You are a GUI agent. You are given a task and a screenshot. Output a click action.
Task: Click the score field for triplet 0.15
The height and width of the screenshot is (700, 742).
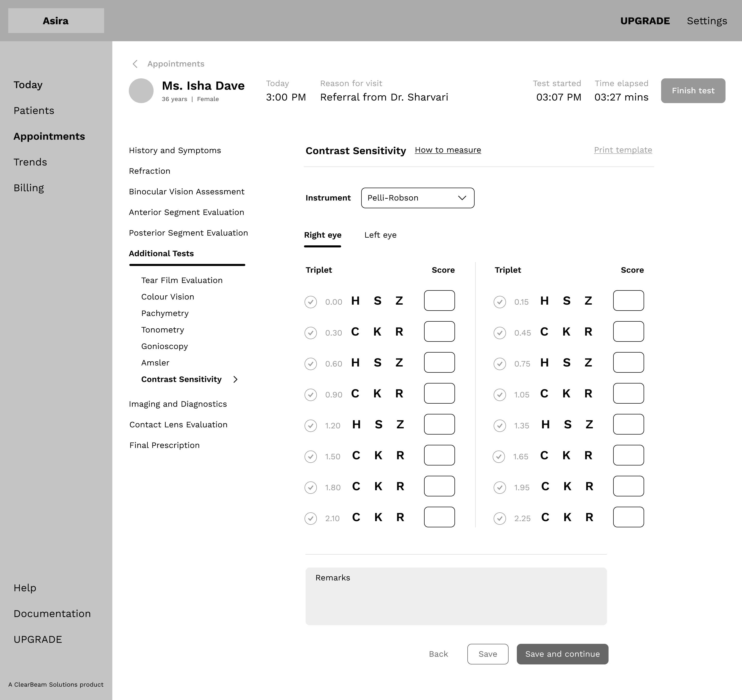pyautogui.click(x=628, y=301)
